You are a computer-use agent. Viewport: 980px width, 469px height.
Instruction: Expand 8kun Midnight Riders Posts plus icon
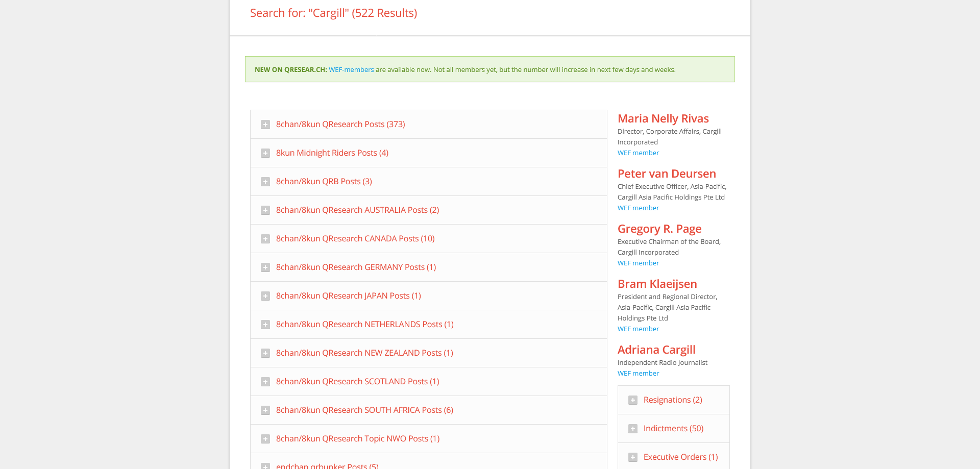click(x=265, y=153)
